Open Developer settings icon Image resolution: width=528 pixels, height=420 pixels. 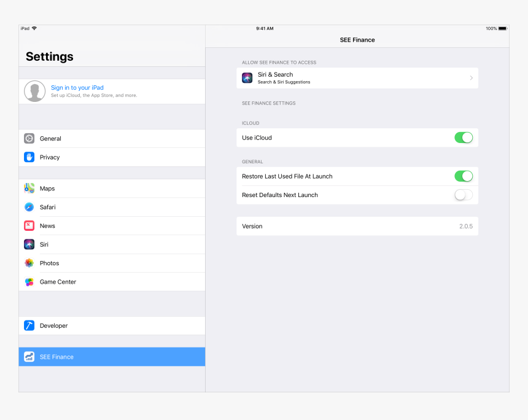pyautogui.click(x=29, y=325)
